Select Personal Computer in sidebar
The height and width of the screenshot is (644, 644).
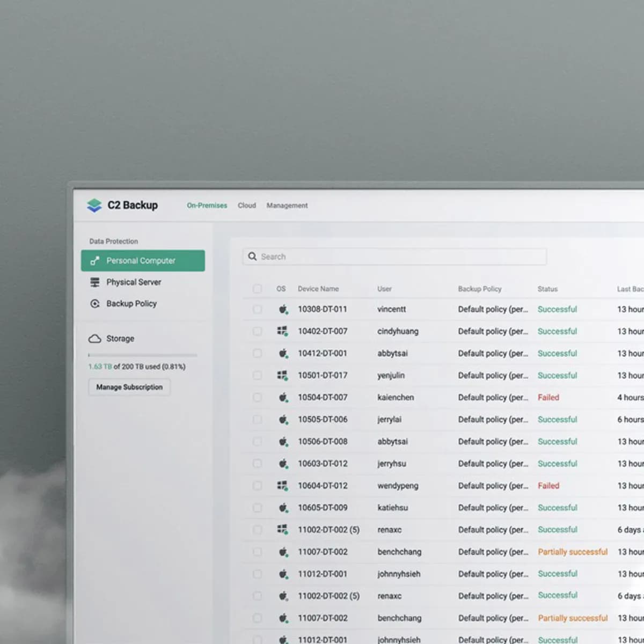point(143,260)
